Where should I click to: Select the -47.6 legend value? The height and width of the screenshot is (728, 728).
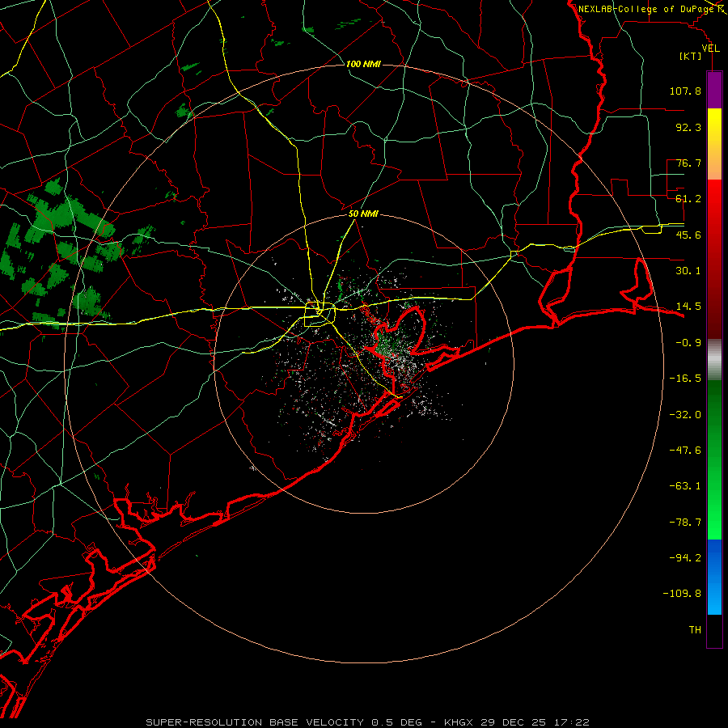(x=685, y=451)
